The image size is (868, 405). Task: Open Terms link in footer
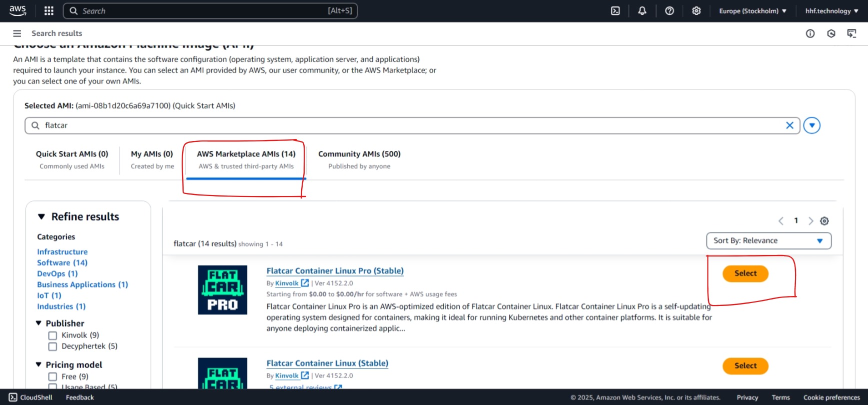(x=780, y=397)
